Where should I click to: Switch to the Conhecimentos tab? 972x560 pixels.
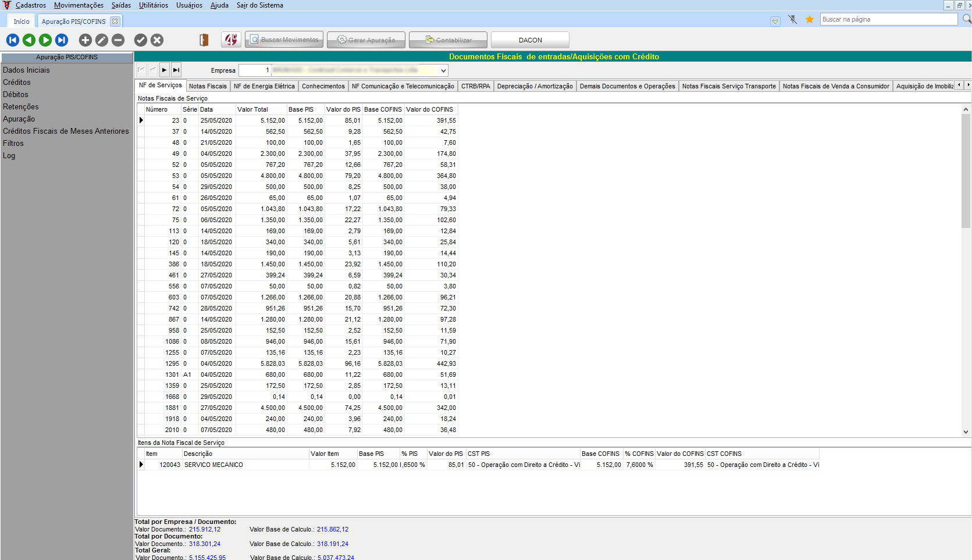pos(323,86)
